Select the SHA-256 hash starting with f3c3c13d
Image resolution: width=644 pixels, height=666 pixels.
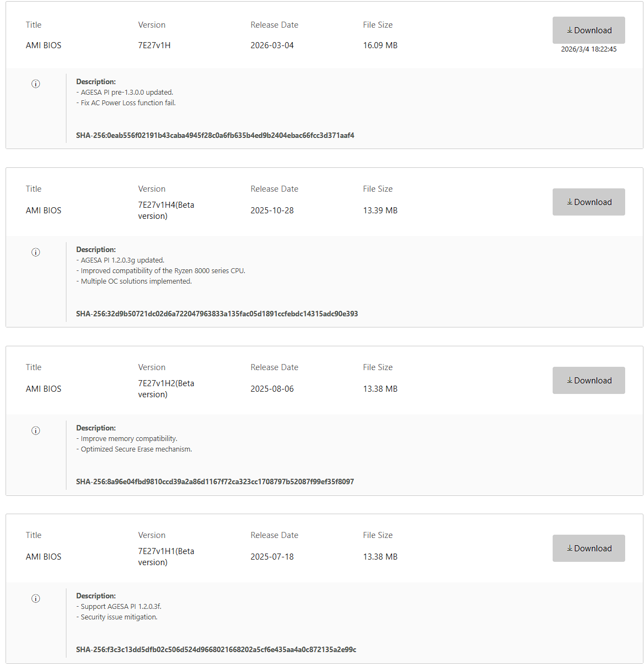(x=216, y=649)
